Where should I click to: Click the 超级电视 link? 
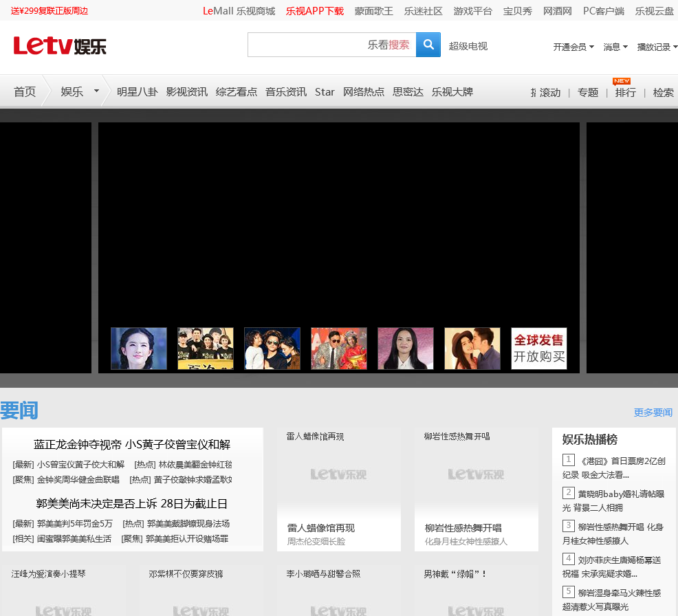click(468, 46)
